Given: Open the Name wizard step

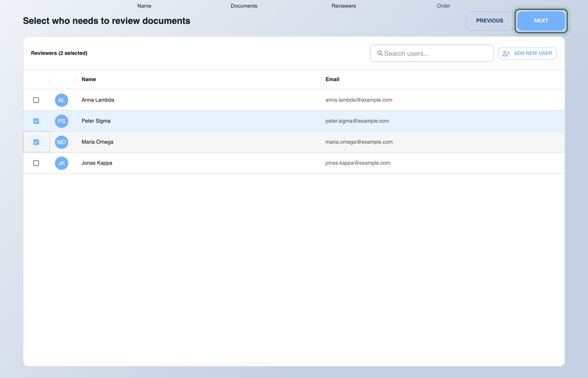Looking at the screenshot, I should tap(144, 6).
